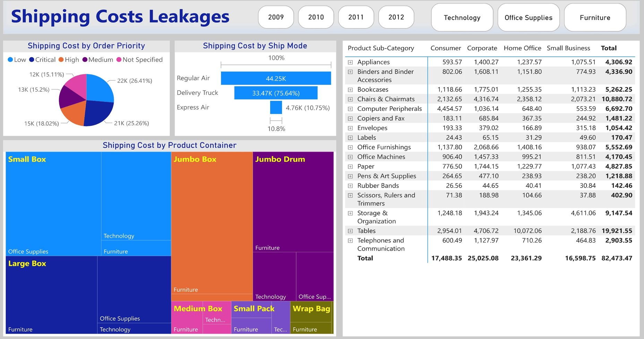Screen dimensions: 644x339
Task: Filter by Technology category
Action: click(x=462, y=17)
